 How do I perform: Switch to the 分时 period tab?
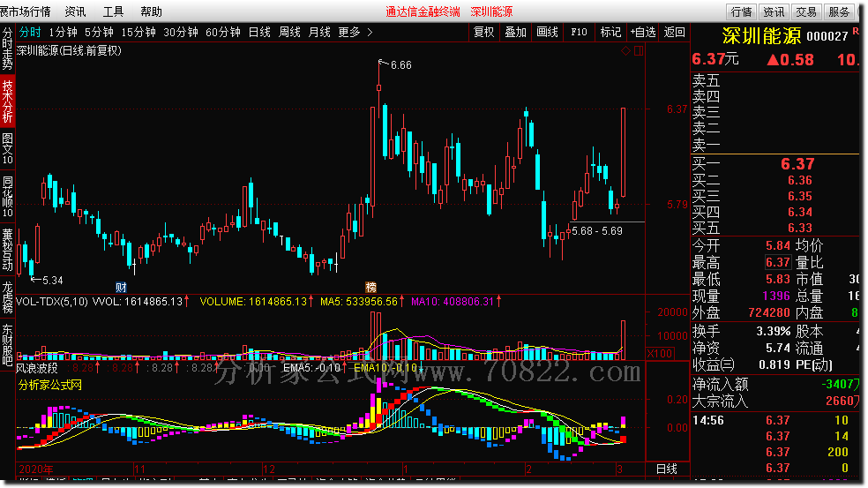30,32
